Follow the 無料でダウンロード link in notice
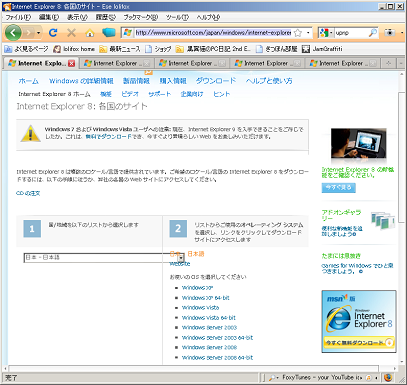Screen dimensions: 407x385 pyautogui.click(x=108, y=137)
